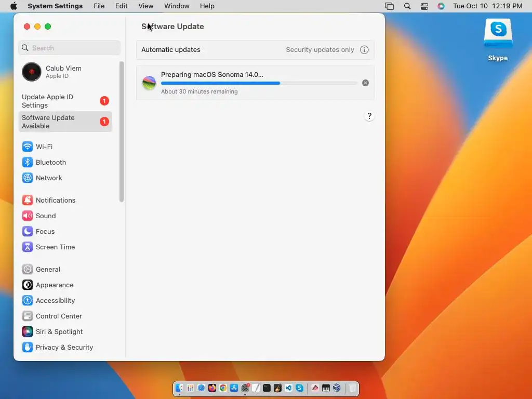Select Software Update Available item
The height and width of the screenshot is (399, 532).
(x=65, y=122)
